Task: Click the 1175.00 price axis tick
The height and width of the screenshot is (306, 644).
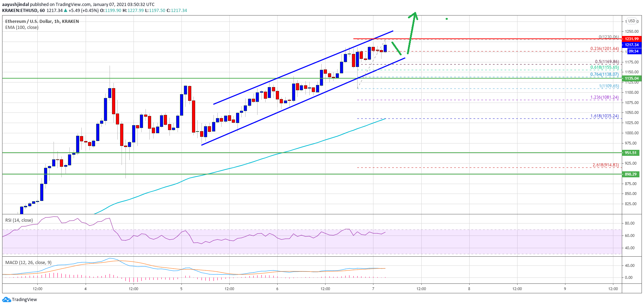Action: click(632, 62)
